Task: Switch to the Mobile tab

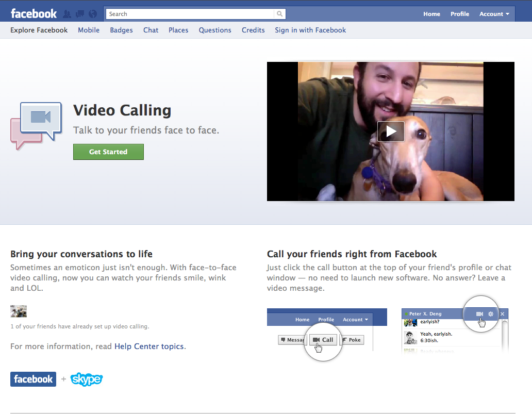Action: (x=89, y=30)
